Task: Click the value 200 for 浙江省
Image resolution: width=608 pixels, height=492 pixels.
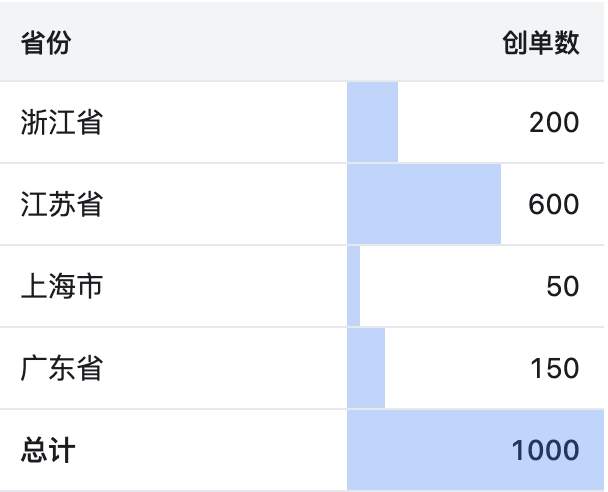Action: (x=554, y=123)
